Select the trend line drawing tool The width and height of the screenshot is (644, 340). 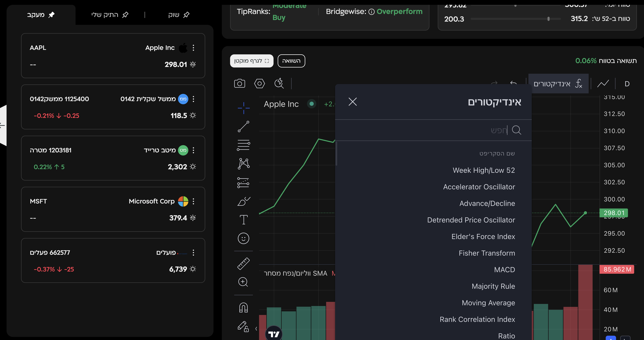click(x=244, y=126)
